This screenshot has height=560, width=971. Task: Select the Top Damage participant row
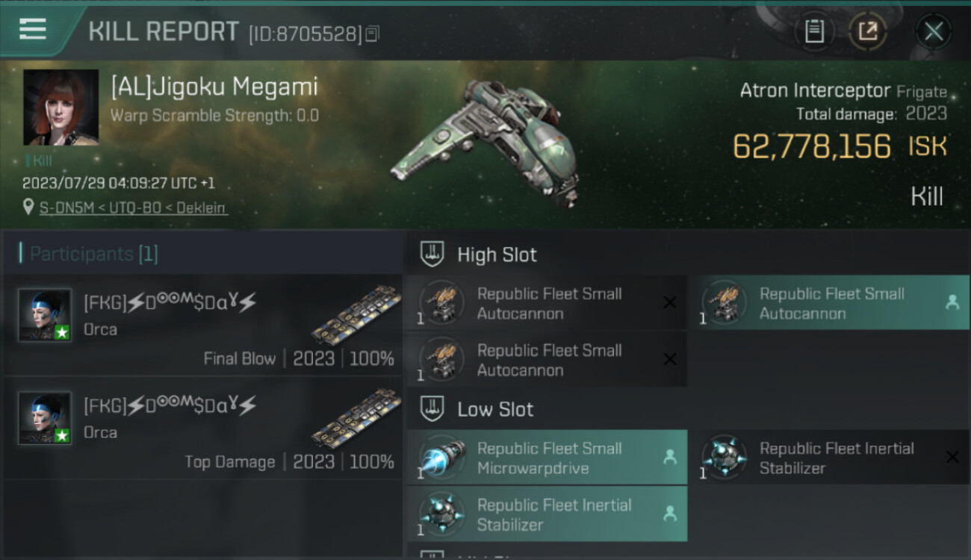(x=202, y=428)
